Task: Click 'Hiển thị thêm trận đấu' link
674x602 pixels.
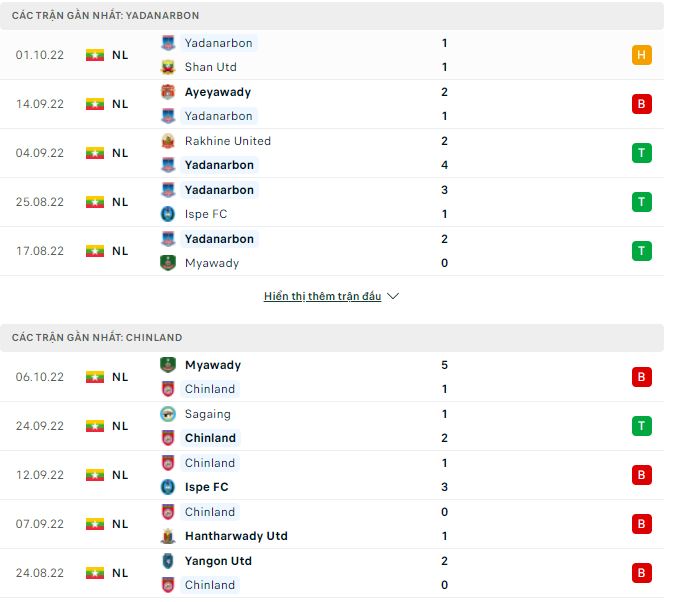Action: [322, 297]
